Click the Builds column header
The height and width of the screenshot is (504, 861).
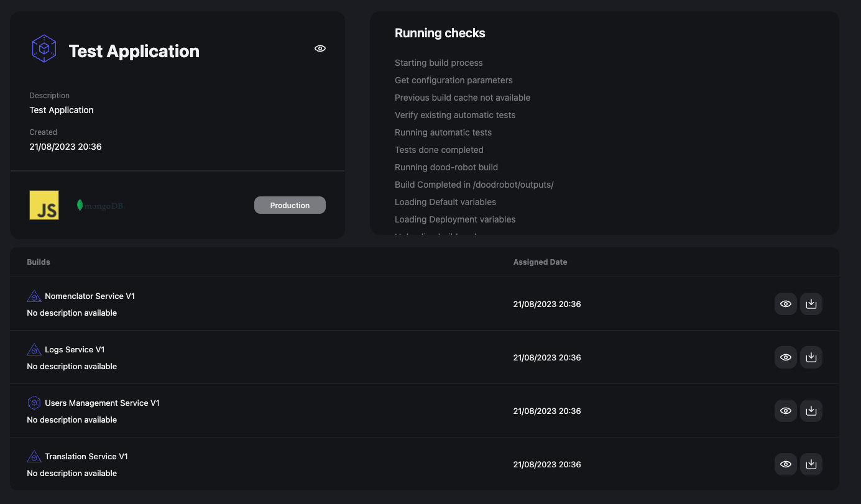[39, 262]
